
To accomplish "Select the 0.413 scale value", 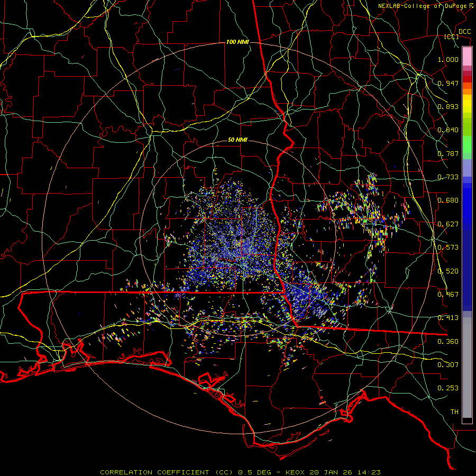I will click(448, 318).
